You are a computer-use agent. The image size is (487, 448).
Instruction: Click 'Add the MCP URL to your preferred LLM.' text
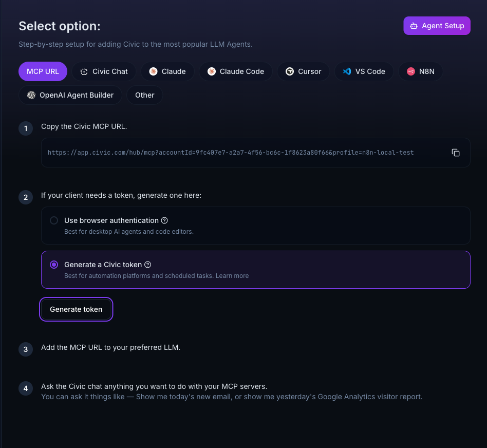[111, 347]
